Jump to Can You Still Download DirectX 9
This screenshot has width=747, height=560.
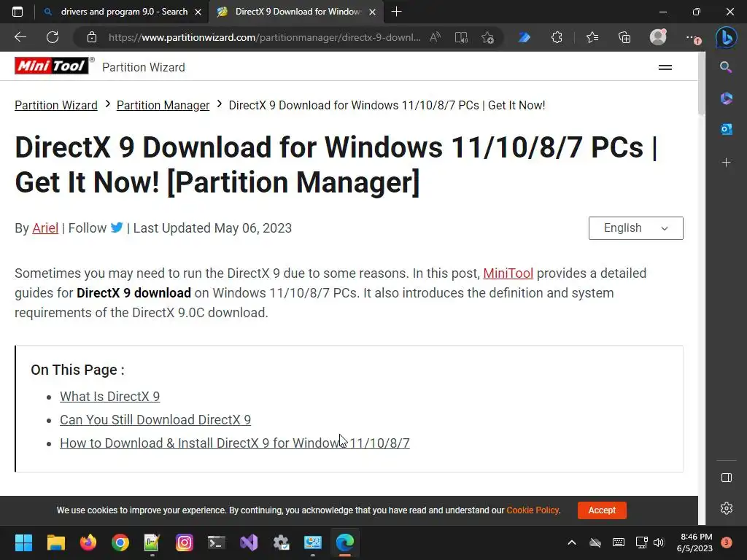pyautogui.click(x=155, y=420)
